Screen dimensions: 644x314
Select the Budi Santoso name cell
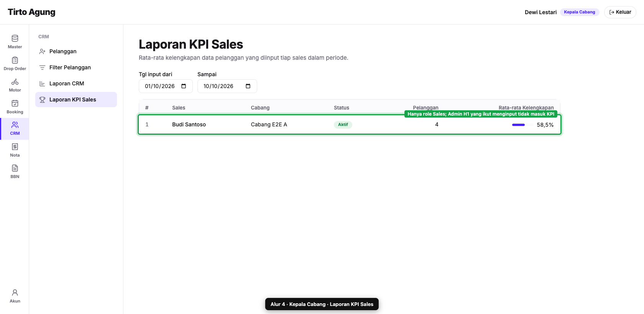pos(189,124)
